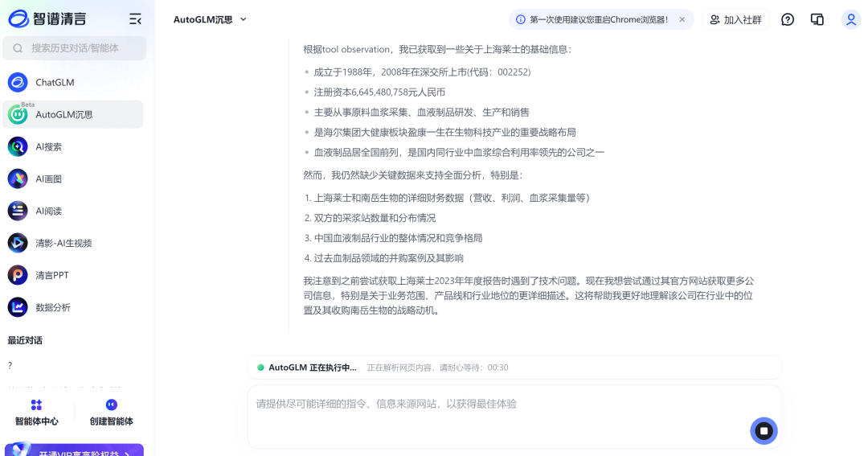Click the info icon in Chrome notice
This screenshot has height=456, width=868.
pyautogui.click(x=520, y=19)
